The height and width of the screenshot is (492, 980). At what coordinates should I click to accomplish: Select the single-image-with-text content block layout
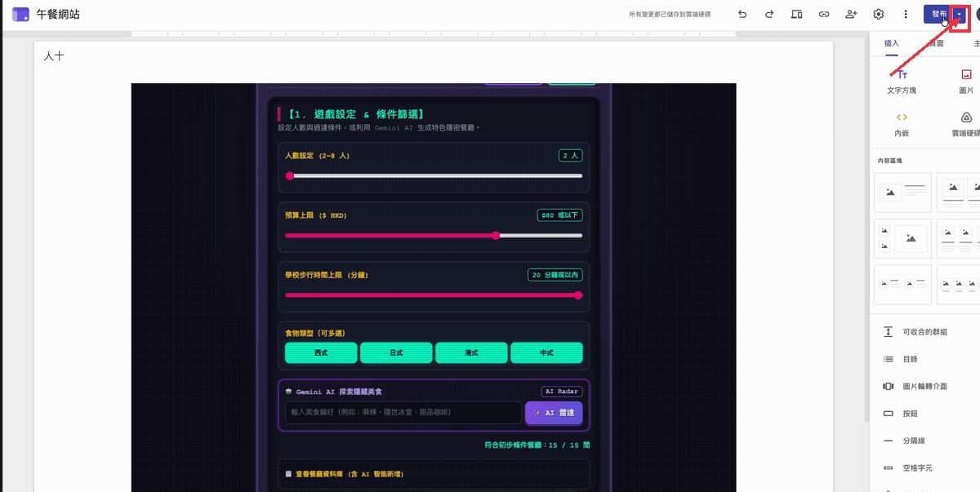(902, 193)
